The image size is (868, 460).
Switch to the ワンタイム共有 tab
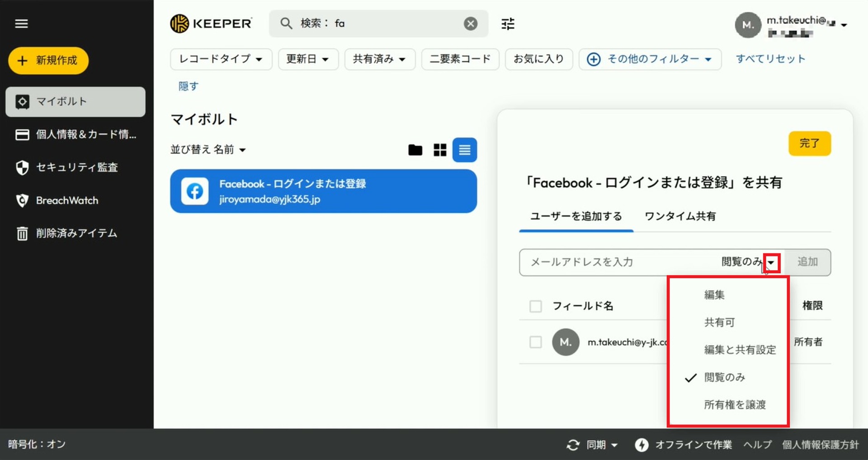[x=680, y=216]
